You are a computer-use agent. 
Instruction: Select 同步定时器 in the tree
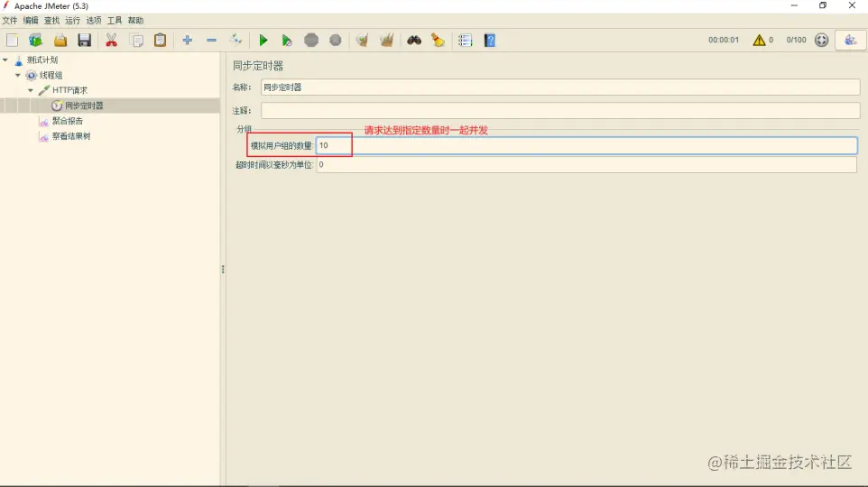(84, 106)
